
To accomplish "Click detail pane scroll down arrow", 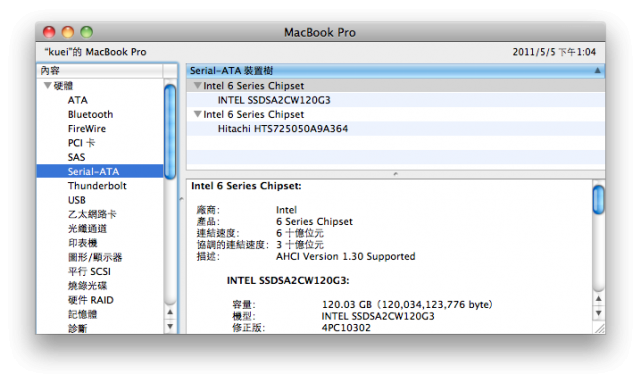I will [x=598, y=313].
